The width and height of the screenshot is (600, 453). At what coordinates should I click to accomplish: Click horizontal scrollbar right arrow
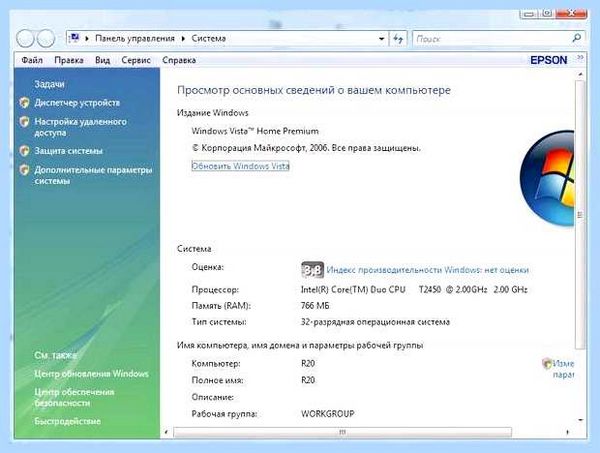tap(567, 432)
